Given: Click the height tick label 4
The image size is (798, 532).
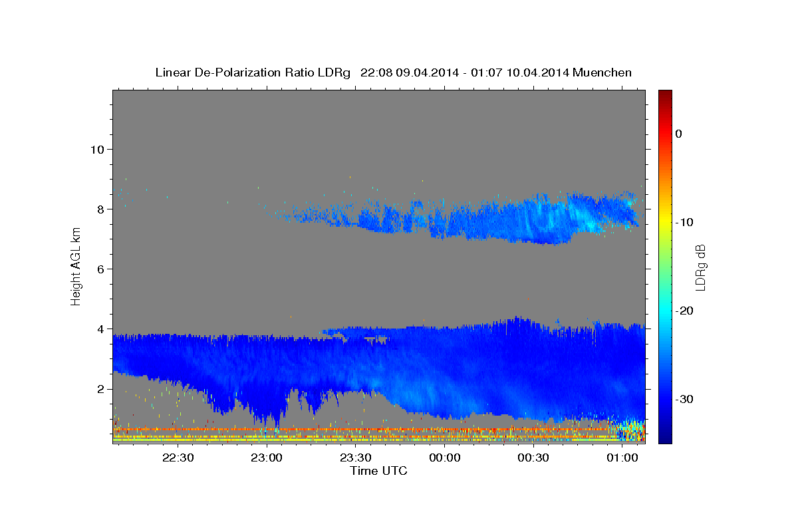Looking at the screenshot, I should [x=101, y=329].
